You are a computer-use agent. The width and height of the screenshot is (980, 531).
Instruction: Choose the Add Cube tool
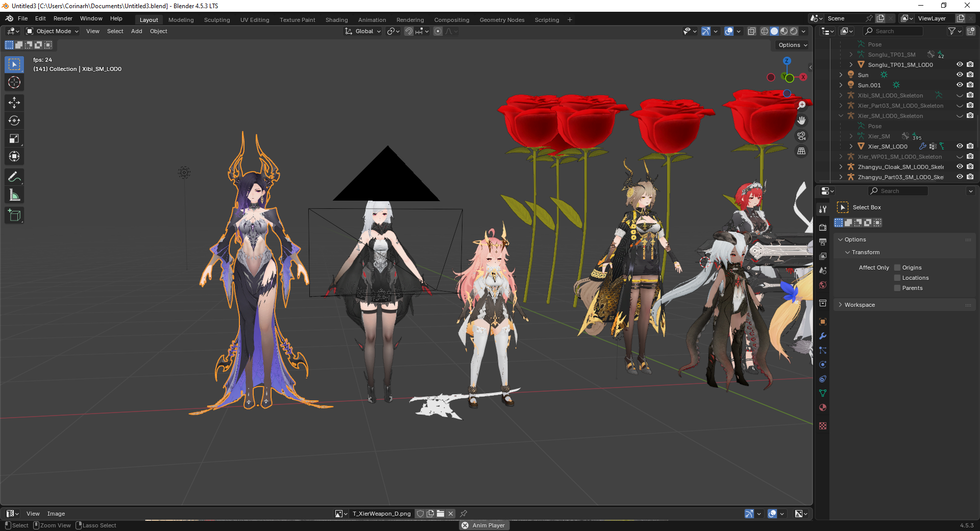pyautogui.click(x=14, y=215)
